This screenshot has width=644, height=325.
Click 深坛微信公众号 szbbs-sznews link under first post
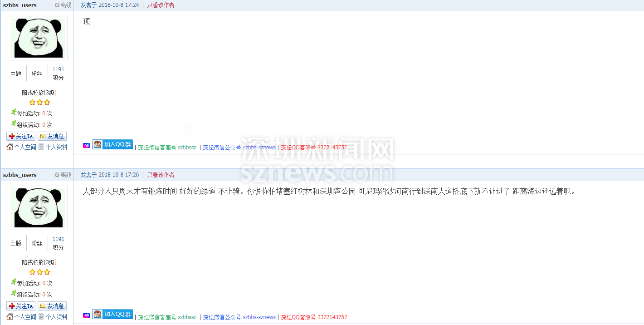coord(239,148)
